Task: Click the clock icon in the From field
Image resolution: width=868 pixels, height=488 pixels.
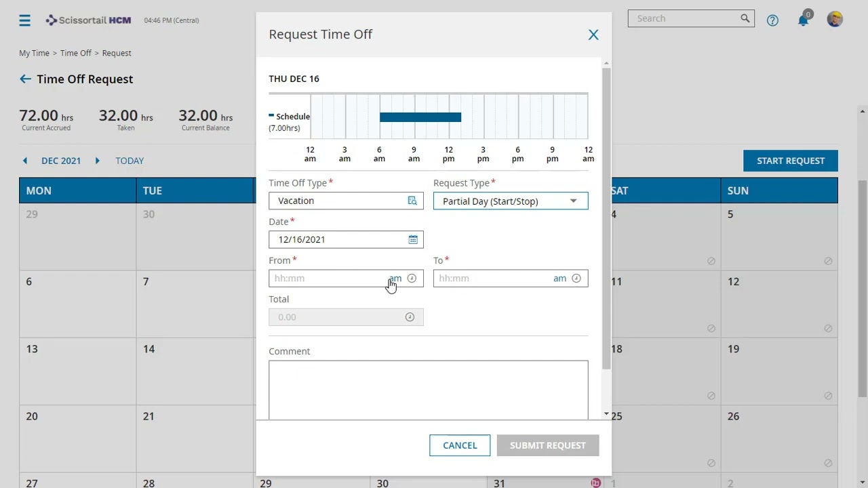Action: pyautogui.click(x=411, y=278)
